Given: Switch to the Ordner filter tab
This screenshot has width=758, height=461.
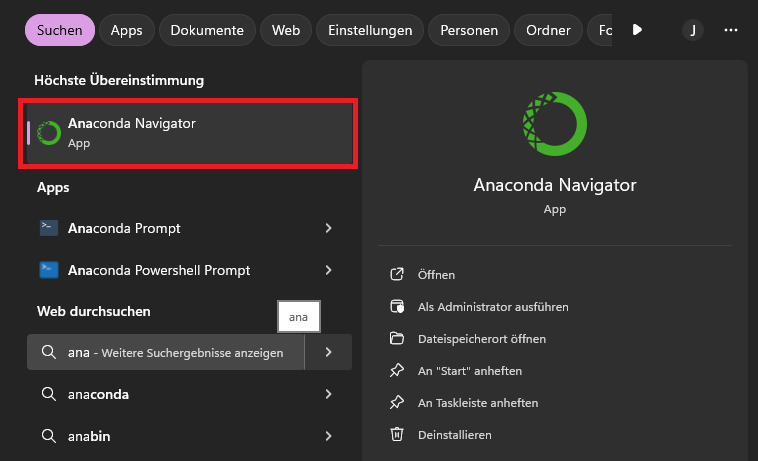Looking at the screenshot, I should point(548,30).
